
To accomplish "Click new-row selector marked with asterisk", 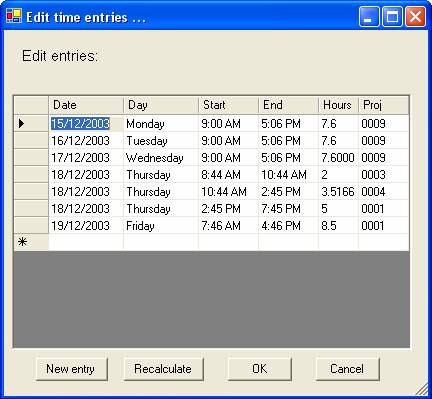I will tap(31, 242).
